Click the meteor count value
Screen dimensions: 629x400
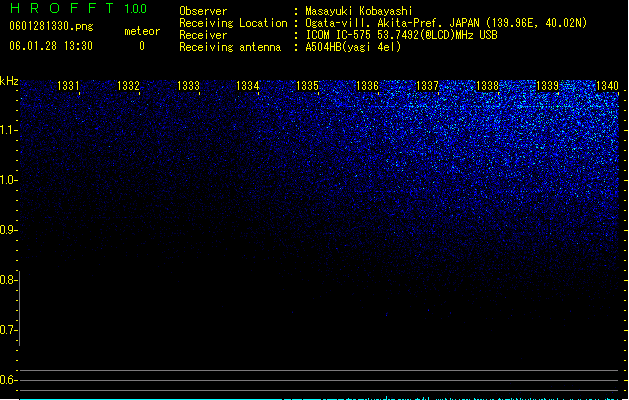point(142,46)
